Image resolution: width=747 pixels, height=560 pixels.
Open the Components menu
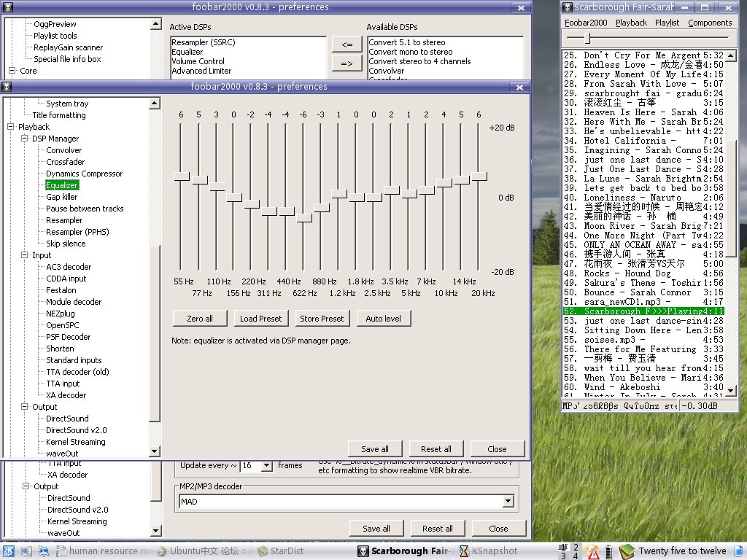(x=710, y=23)
